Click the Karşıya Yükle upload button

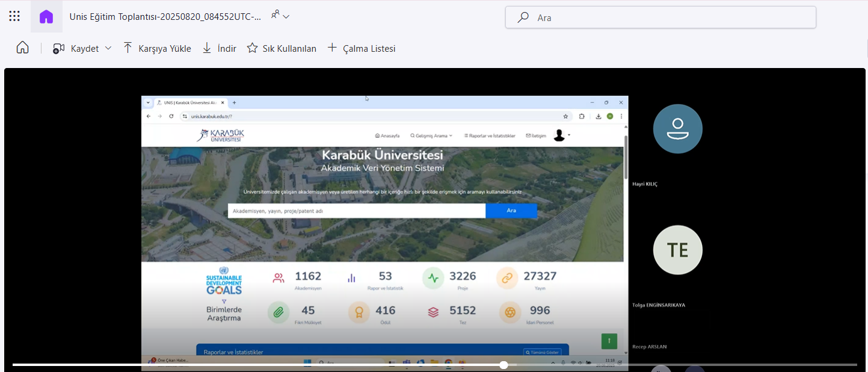(x=157, y=49)
